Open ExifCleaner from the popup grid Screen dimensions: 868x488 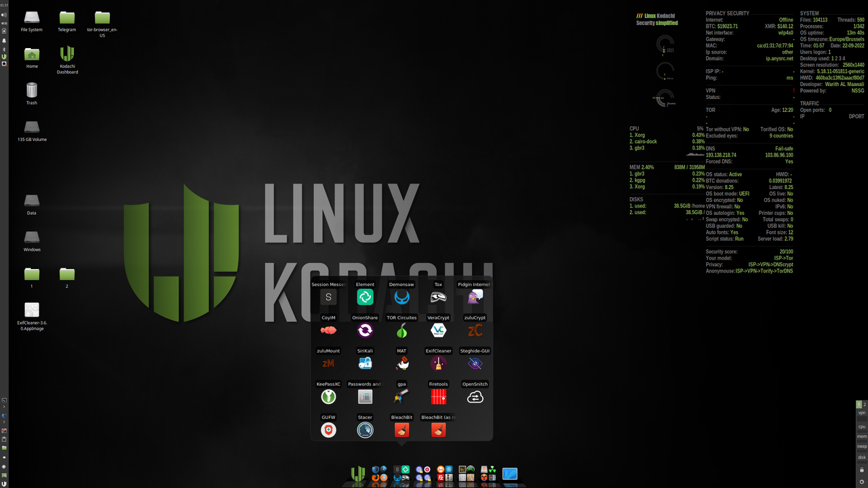coord(438,363)
